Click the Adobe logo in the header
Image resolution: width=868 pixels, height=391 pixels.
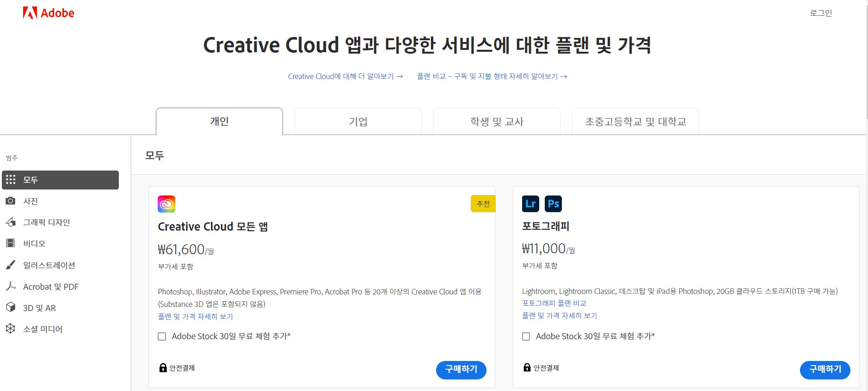pyautogui.click(x=49, y=13)
